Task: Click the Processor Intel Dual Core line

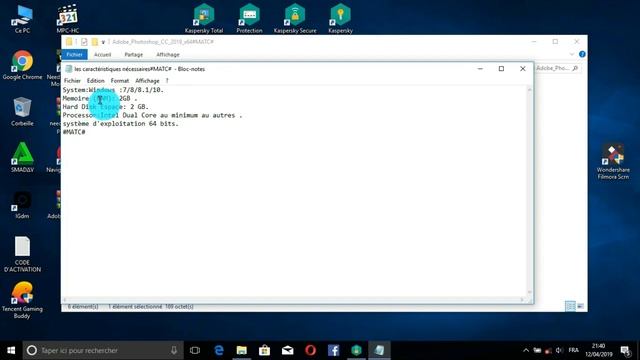Action: tap(152, 116)
